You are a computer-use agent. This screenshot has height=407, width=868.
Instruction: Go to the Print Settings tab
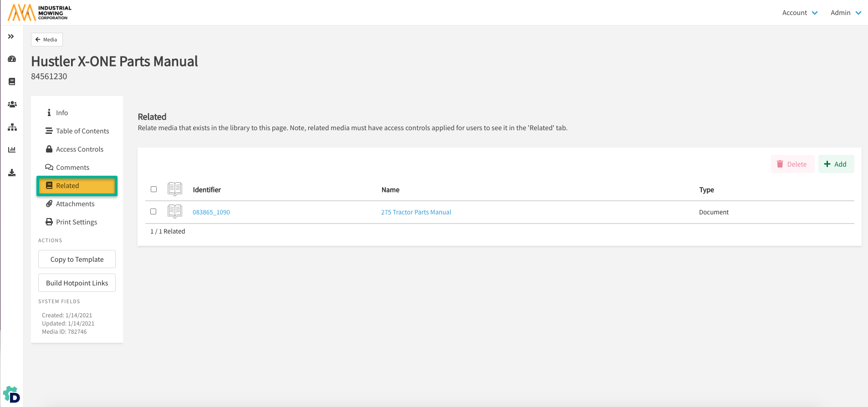(x=76, y=222)
